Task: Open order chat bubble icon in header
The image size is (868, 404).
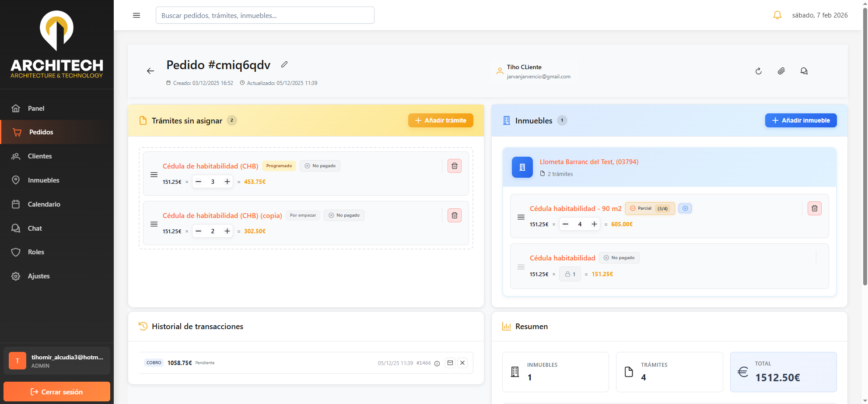Action: 804,71
